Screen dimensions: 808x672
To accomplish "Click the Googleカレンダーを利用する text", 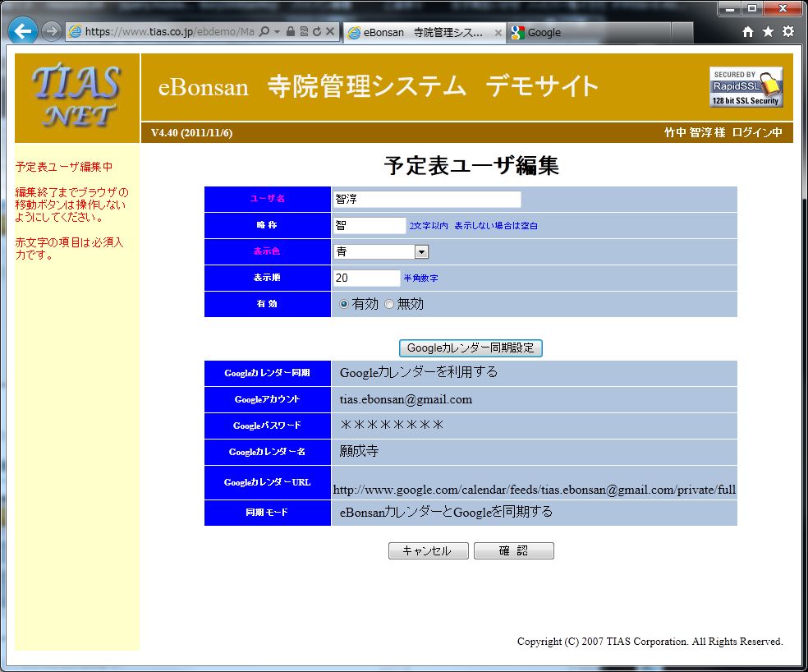I will (x=419, y=372).
